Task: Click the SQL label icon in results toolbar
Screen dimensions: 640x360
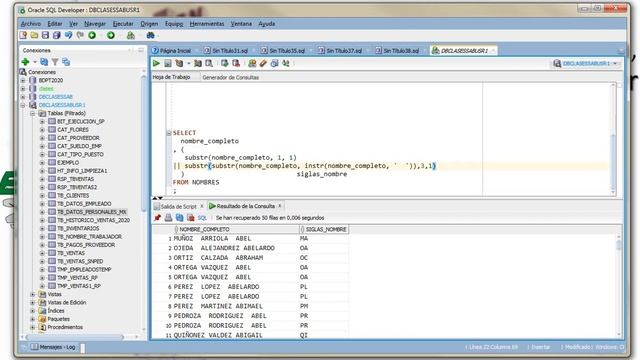Action: click(202, 218)
